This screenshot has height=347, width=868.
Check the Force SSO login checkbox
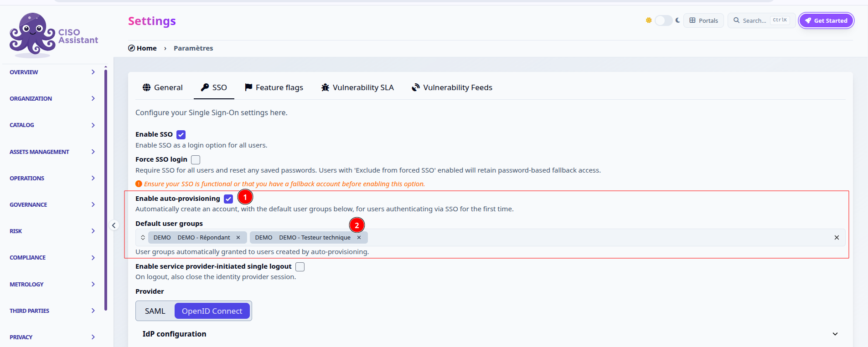(x=196, y=160)
